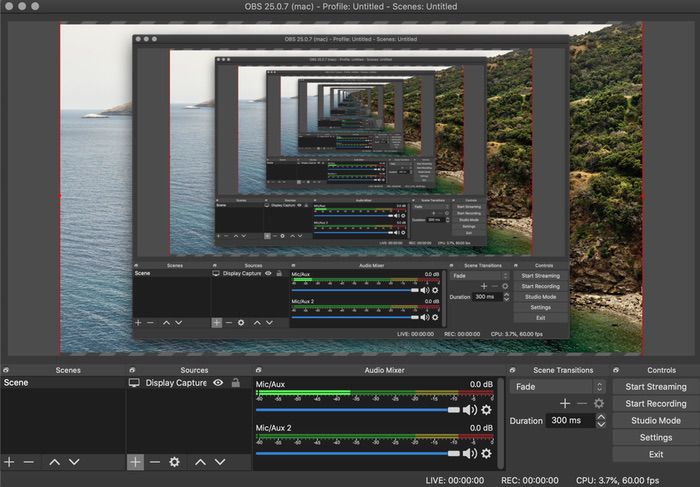Remove selected scene with minus icon
Screen dimensions: 700x487
pos(29,462)
